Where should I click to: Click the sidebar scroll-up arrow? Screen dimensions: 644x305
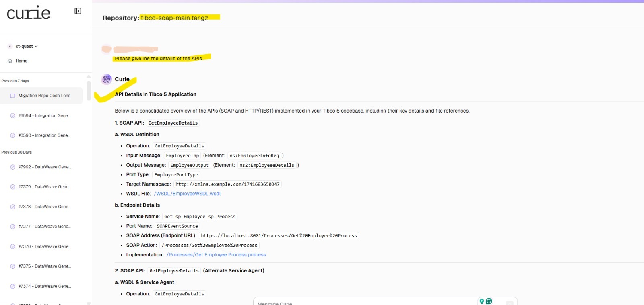89,76
